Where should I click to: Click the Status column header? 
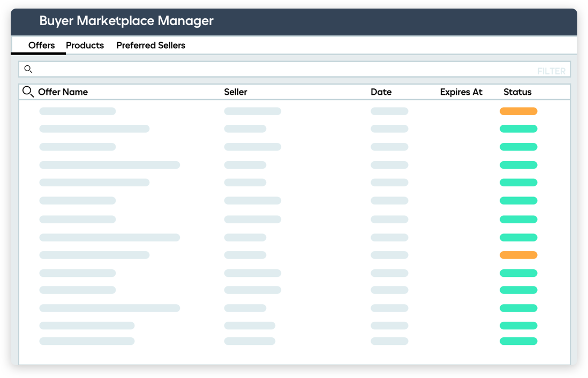(x=517, y=92)
